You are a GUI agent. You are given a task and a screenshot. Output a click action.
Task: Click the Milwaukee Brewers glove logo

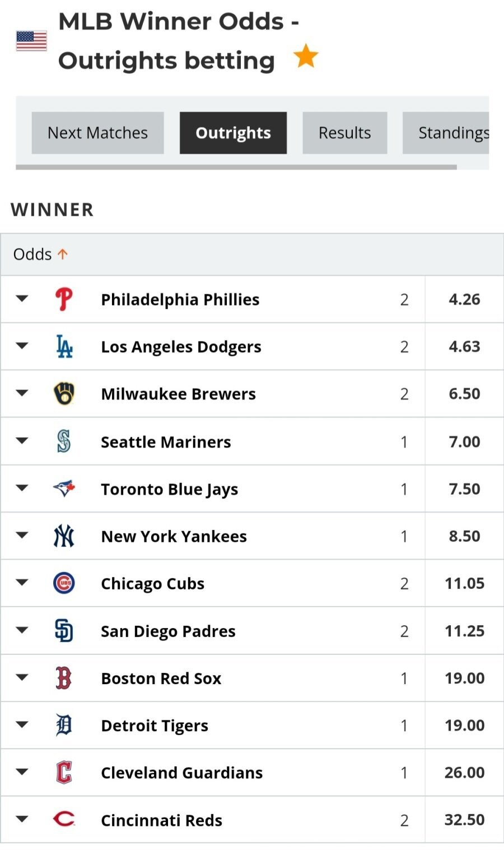point(64,393)
